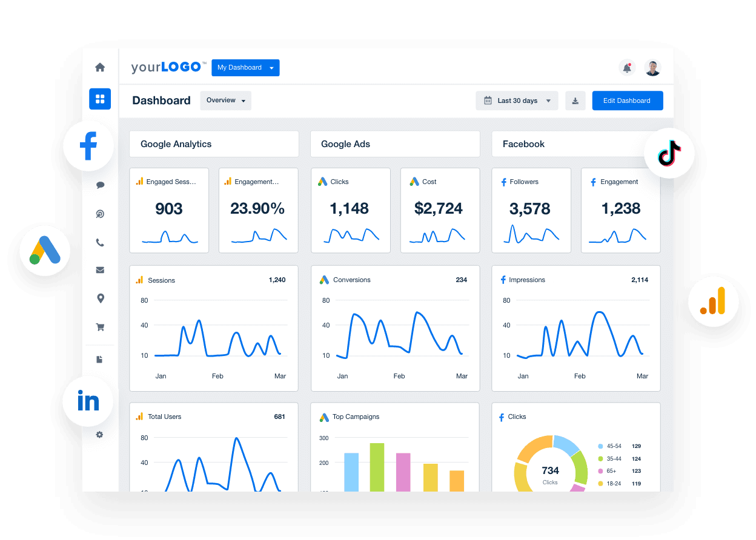
Task: Open the email envelope icon in sidebar
Action: 99,270
